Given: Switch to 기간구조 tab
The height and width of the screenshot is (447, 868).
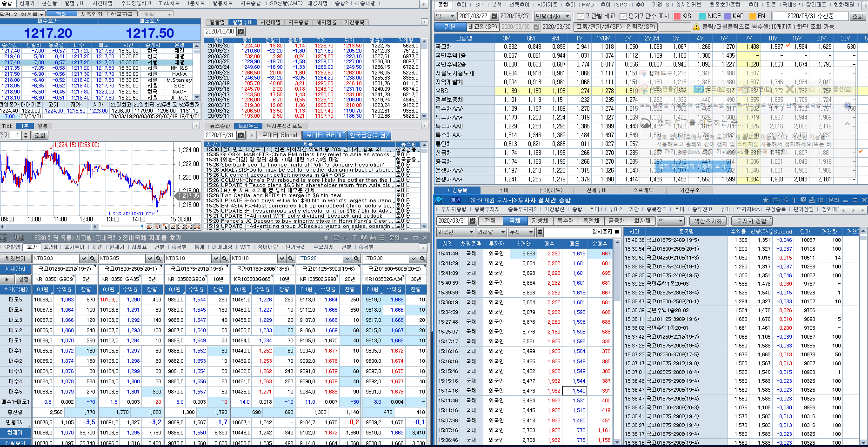Looking at the screenshot, I should click(689, 190).
